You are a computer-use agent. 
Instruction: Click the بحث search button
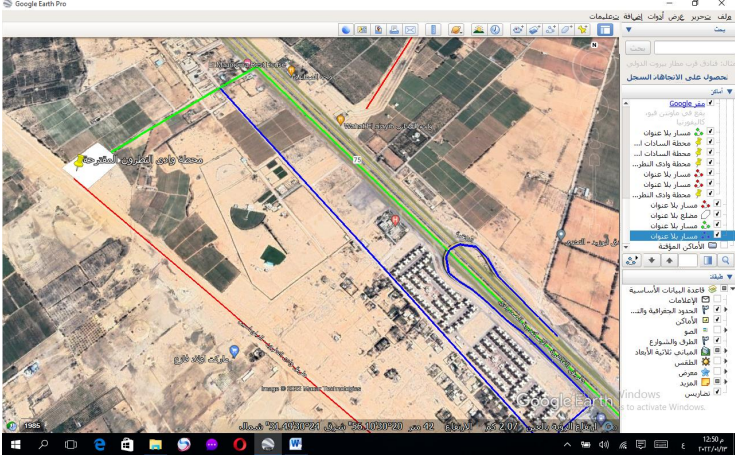pos(638,48)
